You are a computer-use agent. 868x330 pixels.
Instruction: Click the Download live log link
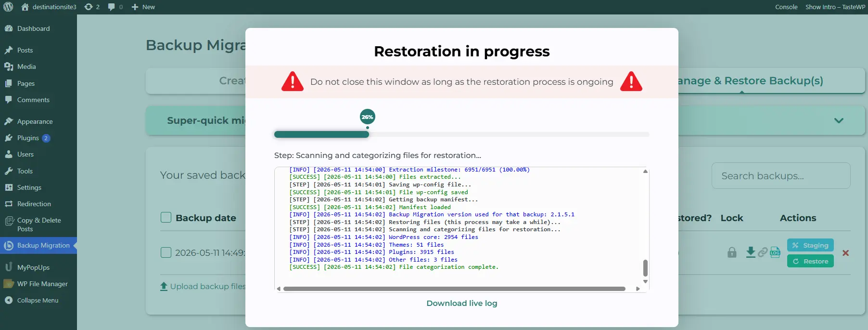pyautogui.click(x=462, y=303)
